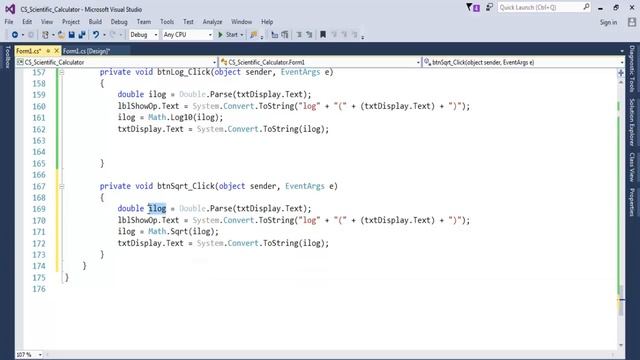The height and width of the screenshot is (360, 640).
Task: Open the Class View side tab
Action: point(632,167)
